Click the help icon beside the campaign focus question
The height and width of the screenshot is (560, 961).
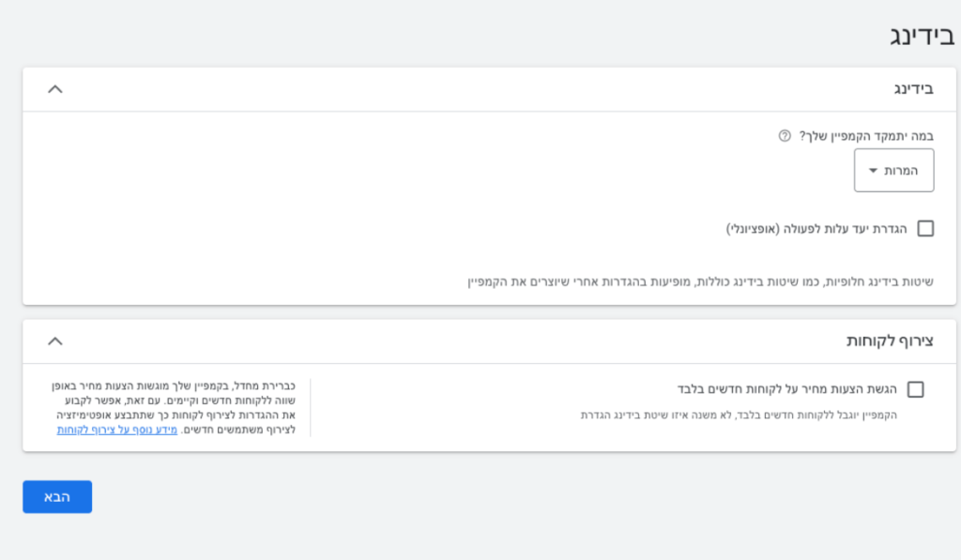point(785,136)
